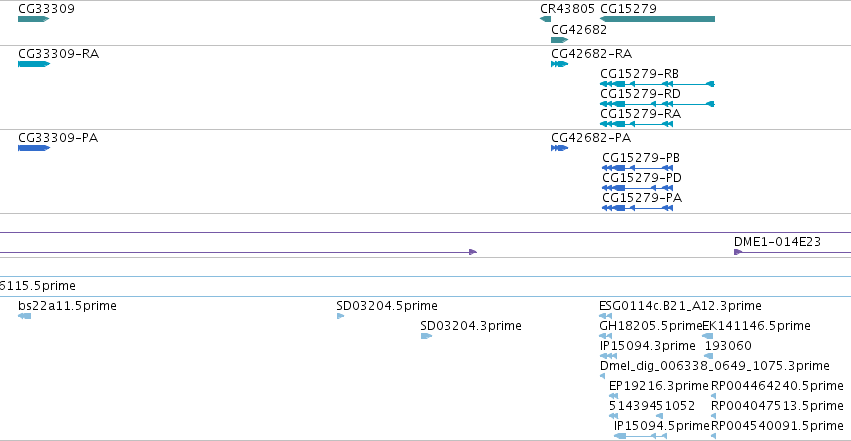851x441 pixels.
Task: Select the CG15279-PB protein glyph
Action: [x=638, y=168]
